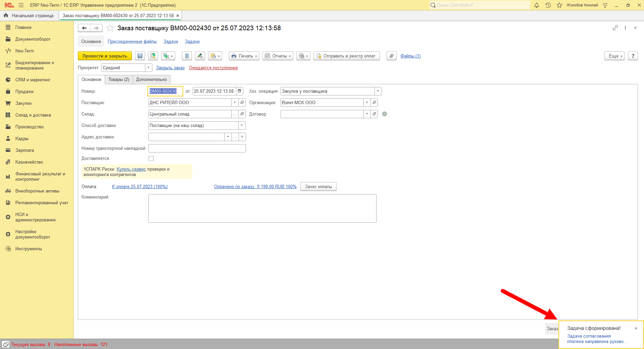Click the post document icon in the toolbar
Image resolution: width=644 pixels, height=349 pixels.
(153, 56)
